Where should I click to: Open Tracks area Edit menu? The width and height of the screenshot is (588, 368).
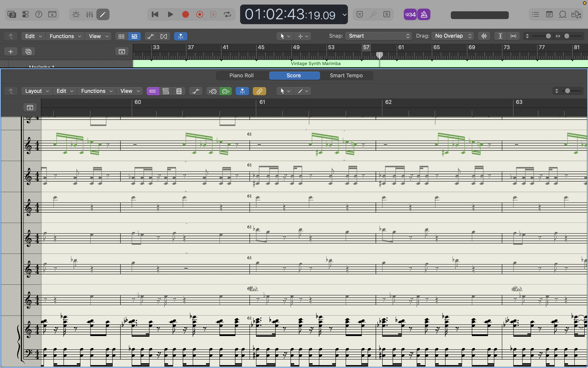tap(33, 36)
